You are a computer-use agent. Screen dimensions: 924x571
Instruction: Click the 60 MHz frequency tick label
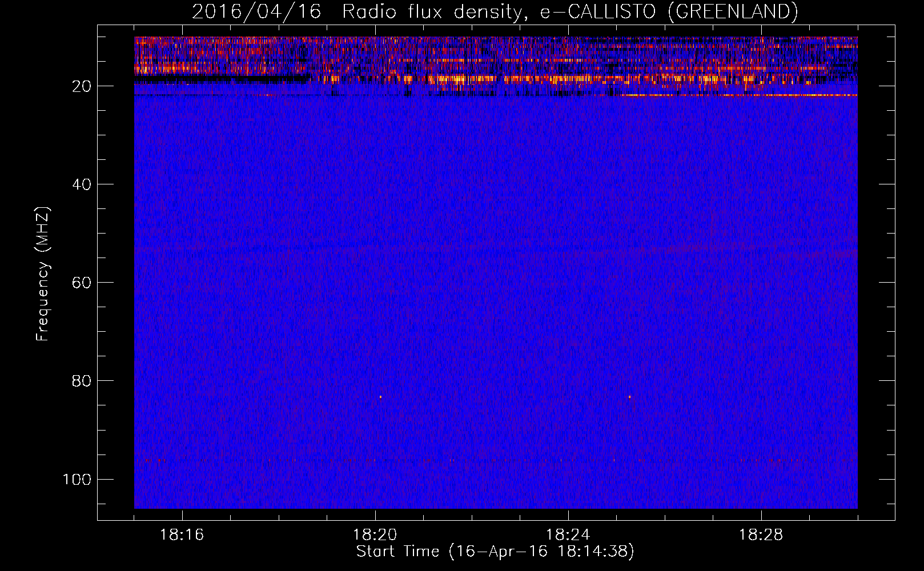click(82, 283)
